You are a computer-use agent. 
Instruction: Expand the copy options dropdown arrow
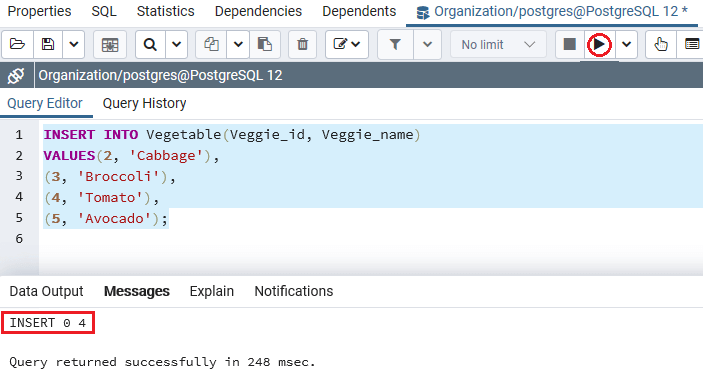tap(238, 44)
